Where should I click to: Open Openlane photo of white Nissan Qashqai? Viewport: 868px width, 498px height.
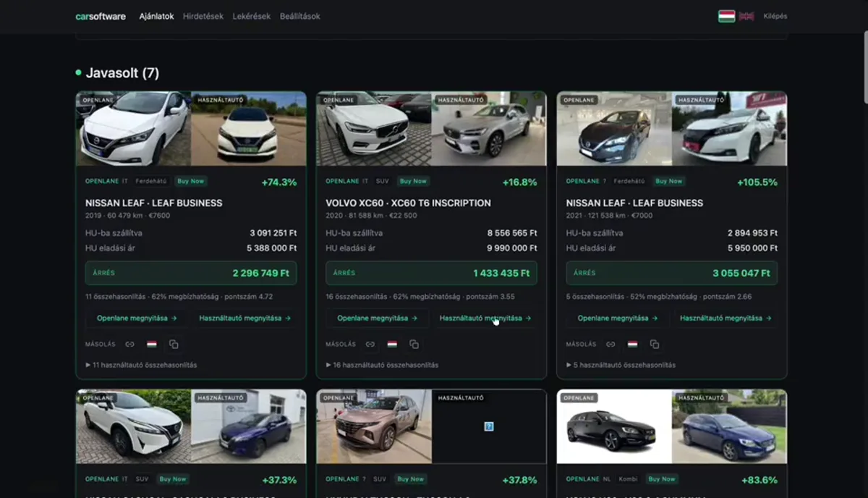[x=134, y=427]
